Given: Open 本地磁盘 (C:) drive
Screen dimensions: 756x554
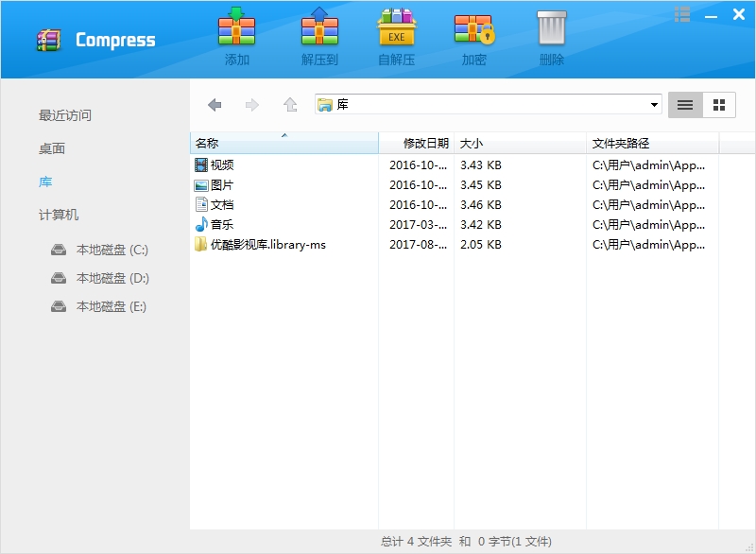Looking at the screenshot, I should 112,250.
